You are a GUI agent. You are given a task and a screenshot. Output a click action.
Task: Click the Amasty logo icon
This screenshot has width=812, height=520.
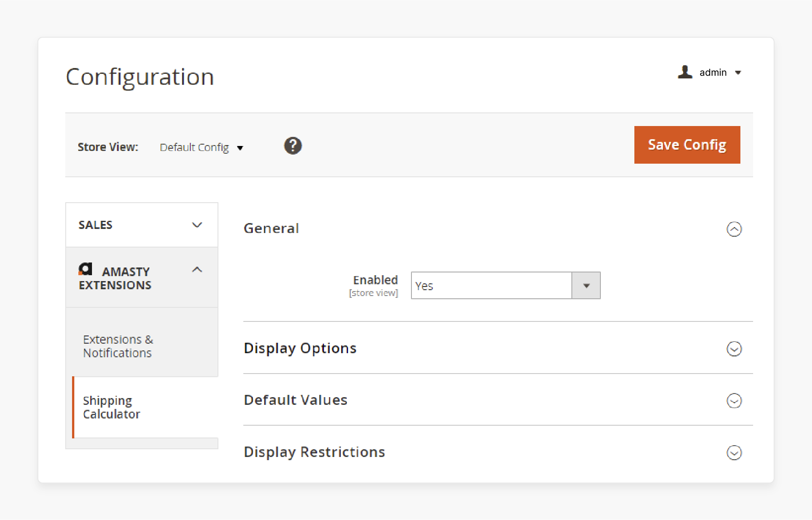[85, 269]
